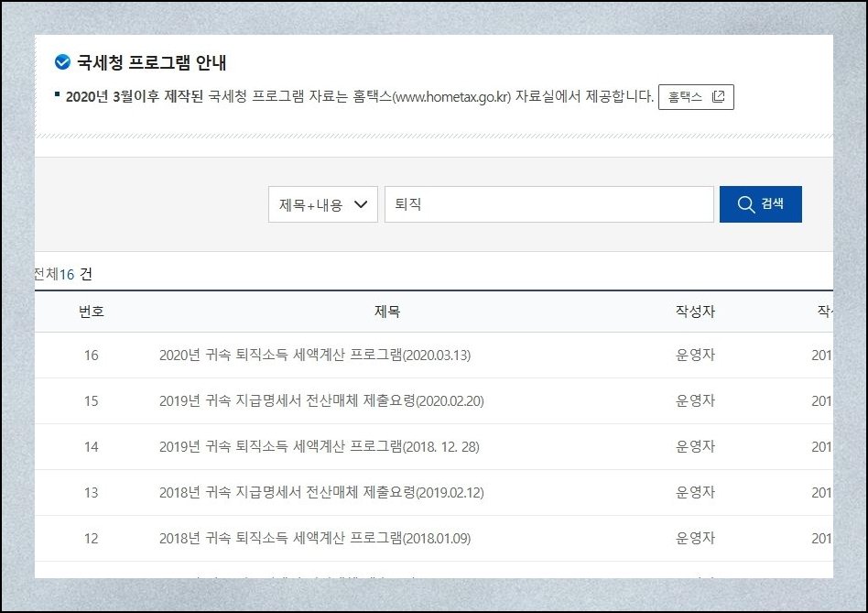Screen dimensions: 868x613
Task: Open 2018년 귀속 퇴직소득 세액계산 프로그램(2018.01.09)
Action: tap(315, 538)
